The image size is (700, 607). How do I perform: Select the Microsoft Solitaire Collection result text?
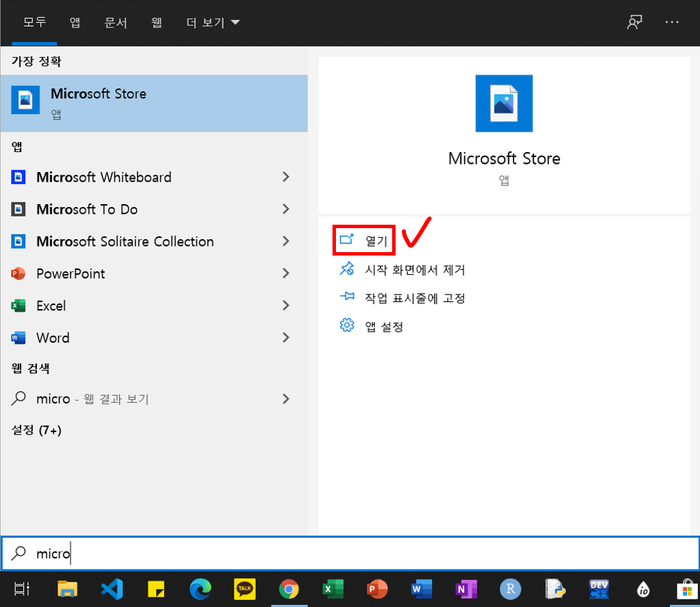(x=125, y=241)
